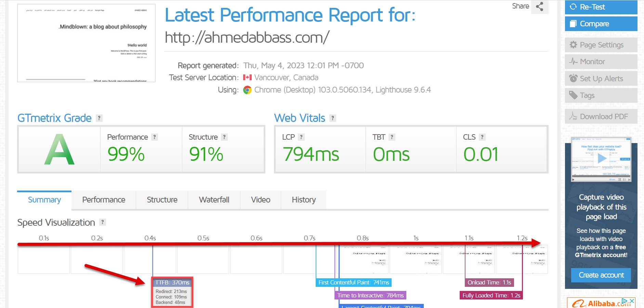Click the 0.01 CLS value

[481, 154]
